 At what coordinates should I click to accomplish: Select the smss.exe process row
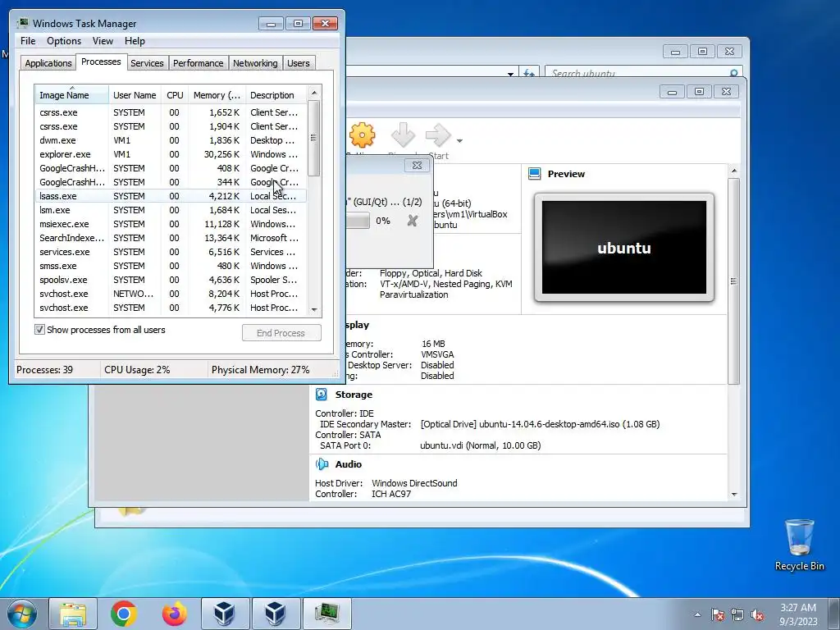[x=171, y=266]
